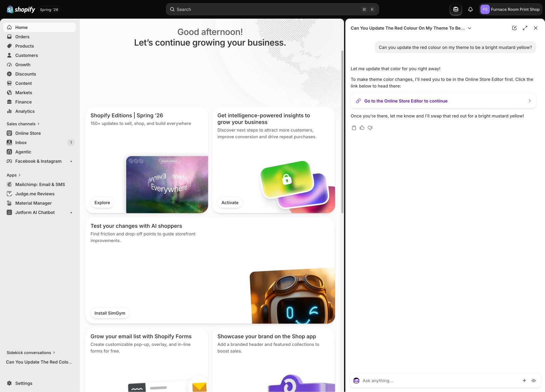
Task: Expand the Sidekick panel to full screen
Action: click(525, 28)
